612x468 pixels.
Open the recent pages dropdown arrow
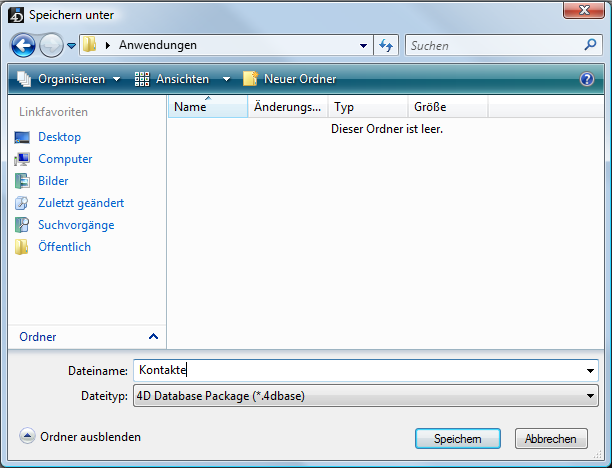pos(71,46)
